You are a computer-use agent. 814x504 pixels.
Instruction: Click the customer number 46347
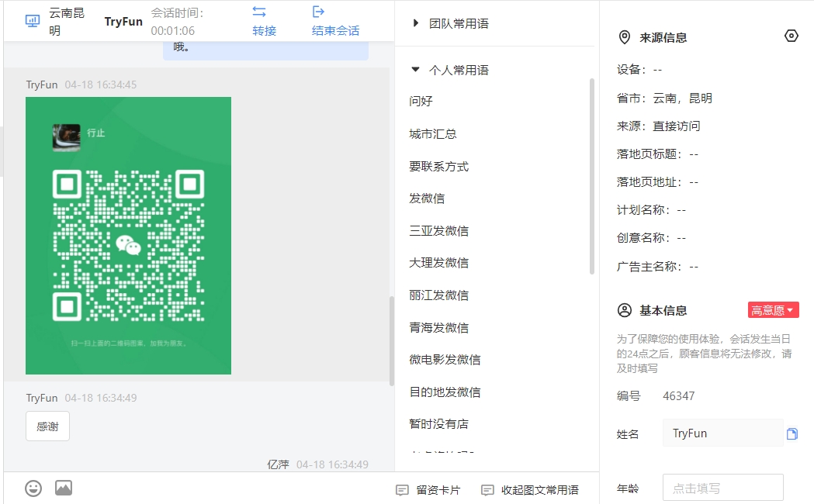click(678, 396)
